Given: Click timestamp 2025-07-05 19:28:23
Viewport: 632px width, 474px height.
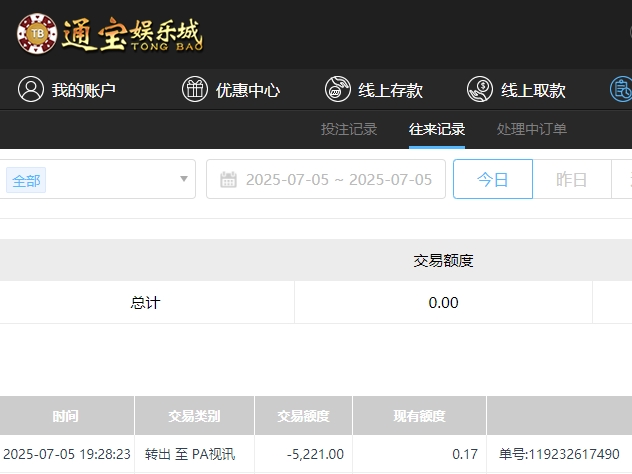Looking at the screenshot, I should coord(67,454).
